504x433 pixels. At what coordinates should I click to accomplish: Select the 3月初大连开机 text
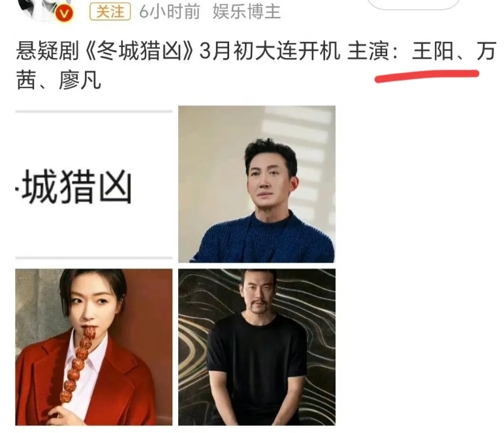[270, 52]
